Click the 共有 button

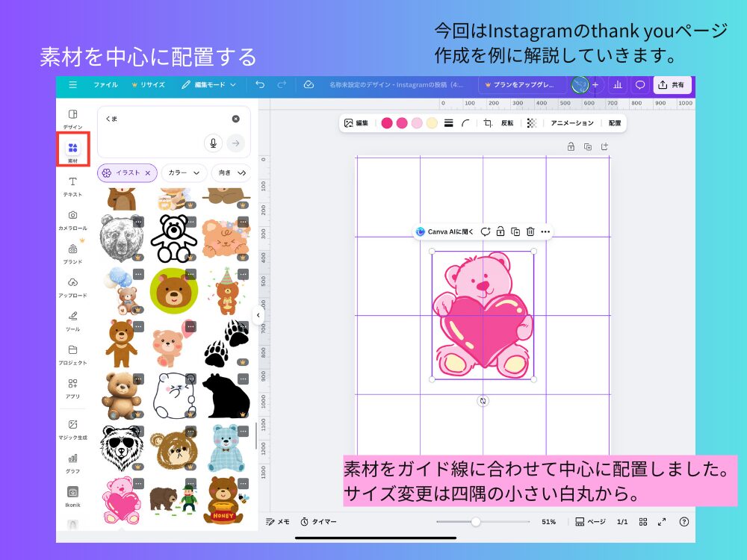pyautogui.click(x=672, y=85)
